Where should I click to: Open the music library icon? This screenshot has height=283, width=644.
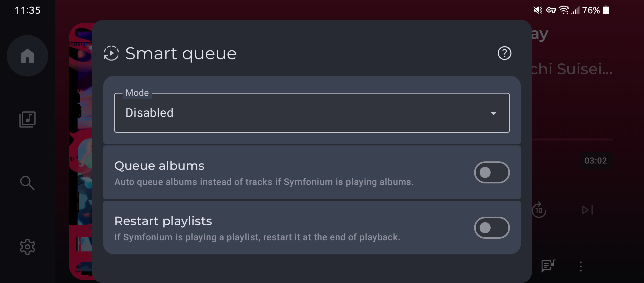point(27,119)
